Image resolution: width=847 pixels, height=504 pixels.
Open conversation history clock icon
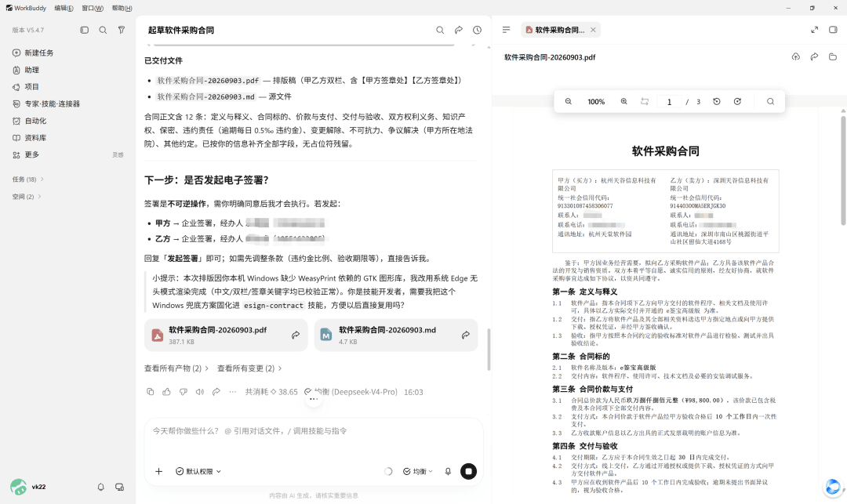coord(477,31)
